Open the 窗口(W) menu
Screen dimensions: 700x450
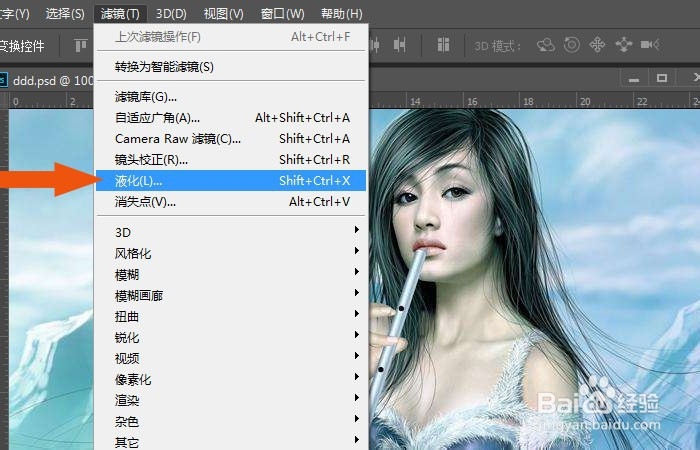(282, 13)
